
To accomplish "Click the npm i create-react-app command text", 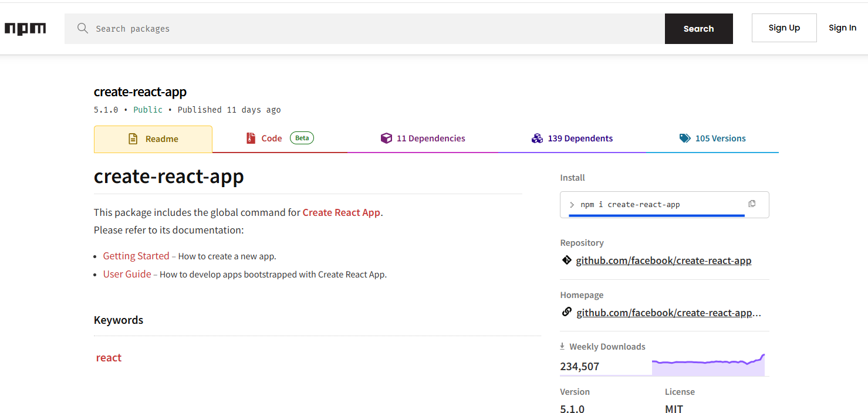I will [x=630, y=205].
